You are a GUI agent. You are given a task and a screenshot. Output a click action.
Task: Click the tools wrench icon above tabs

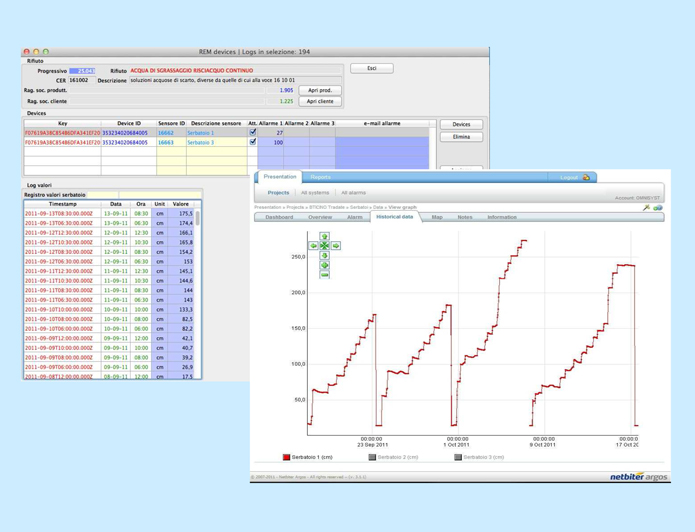tap(646, 208)
